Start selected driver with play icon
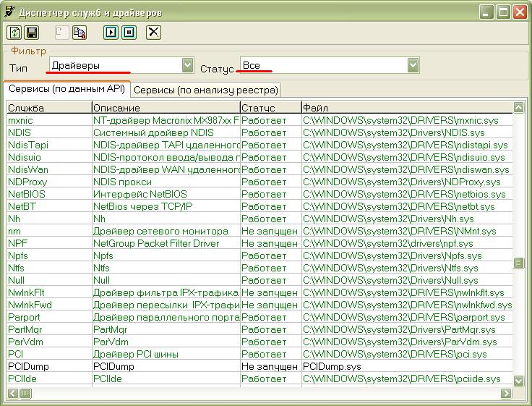This screenshot has height=406, width=532. tap(111, 33)
